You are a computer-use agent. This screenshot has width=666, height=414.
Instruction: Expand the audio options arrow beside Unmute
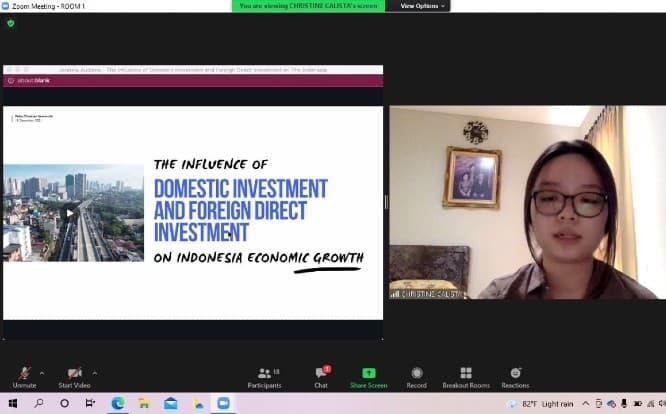pyautogui.click(x=41, y=370)
